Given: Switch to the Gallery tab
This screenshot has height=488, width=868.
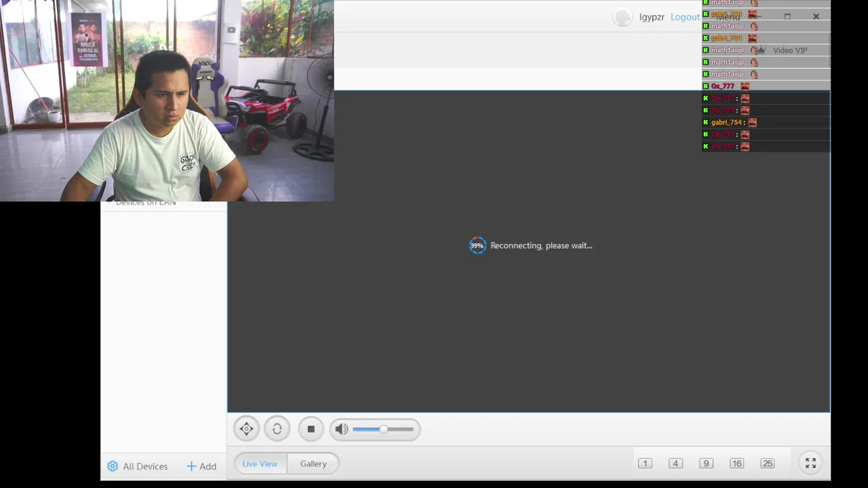Looking at the screenshot, I should pyautogui.click(x=313, y=464).
